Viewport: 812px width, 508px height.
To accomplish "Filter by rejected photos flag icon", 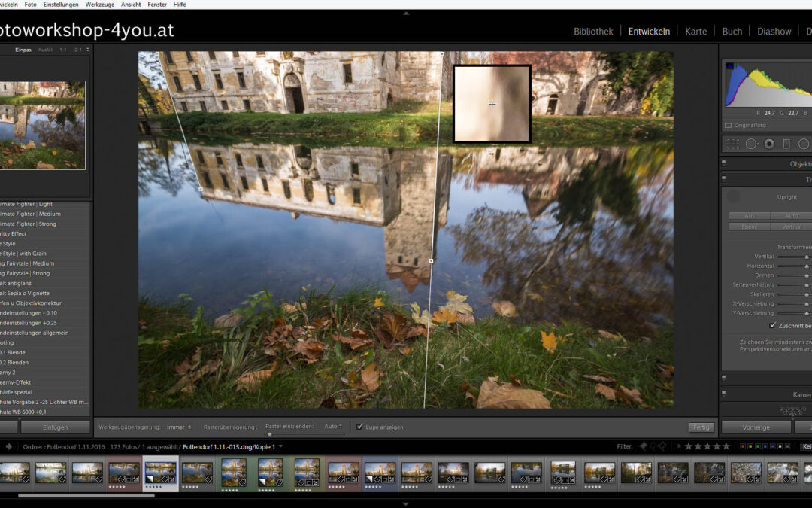I will tap(662, 446).
